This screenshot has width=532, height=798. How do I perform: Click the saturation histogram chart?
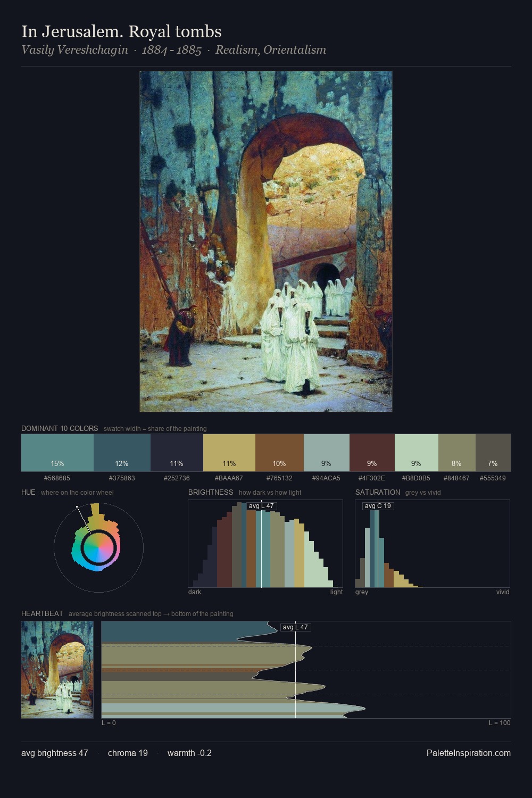point(433,544)
